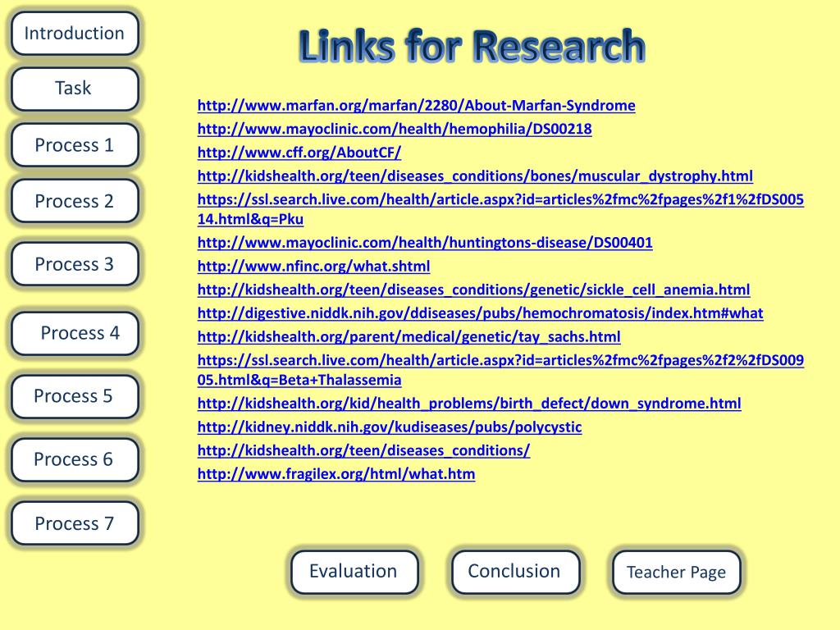The image size is (840, 630).
Task: Visit the cff.org AboutCF link
Action: click(x=299, y=153)
